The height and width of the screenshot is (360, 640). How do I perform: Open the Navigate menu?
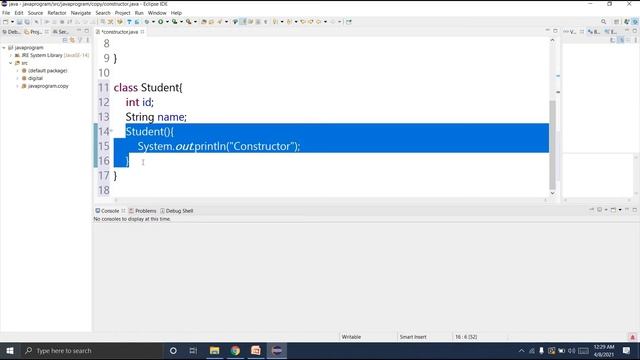81,13
